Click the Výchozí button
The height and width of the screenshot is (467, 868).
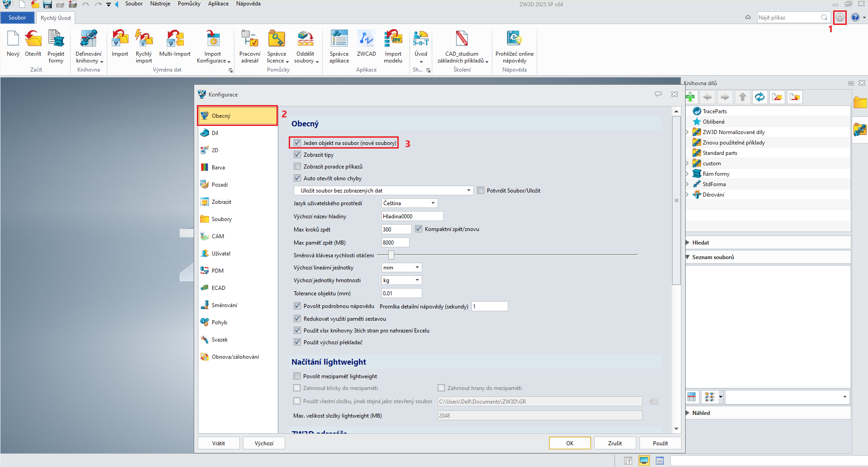264,443
